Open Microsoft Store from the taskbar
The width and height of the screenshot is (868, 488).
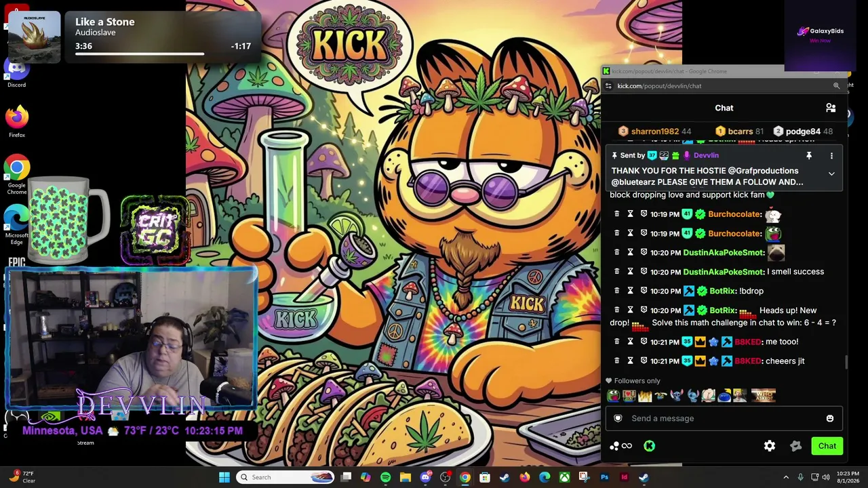[485, 477]
